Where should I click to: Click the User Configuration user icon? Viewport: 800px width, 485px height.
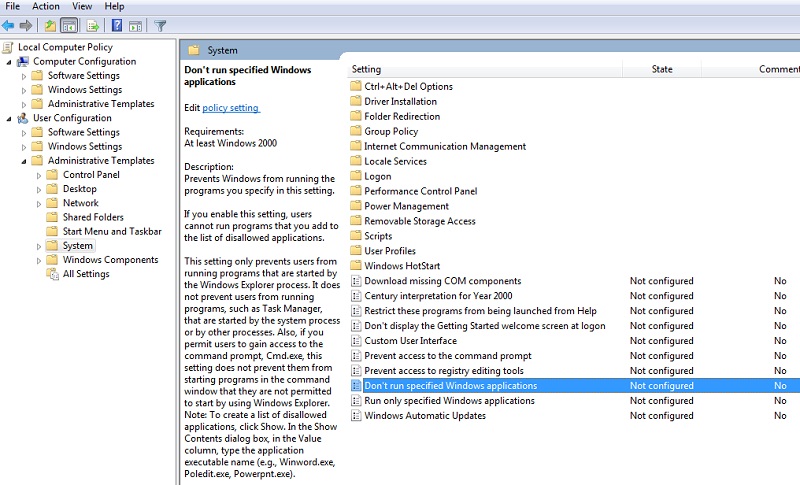pos(22,118)
